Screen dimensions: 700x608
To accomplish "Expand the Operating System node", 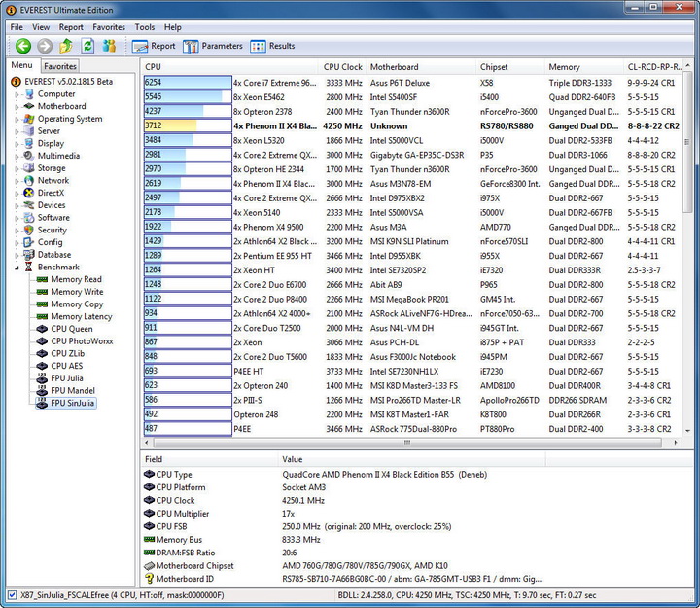I will [x=17, y=120].
